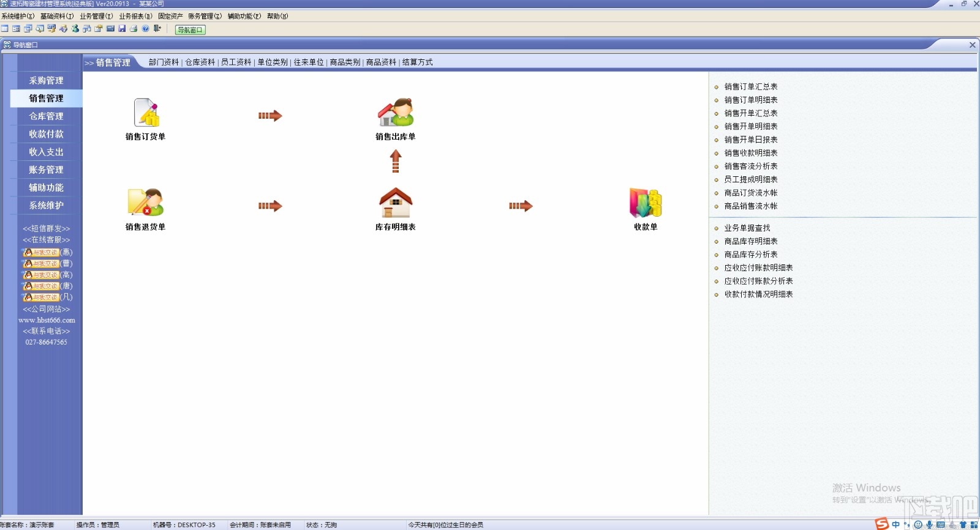Open the 商品类别 link
This screenshot has width=980, height=530.
[x=345, y=62]
